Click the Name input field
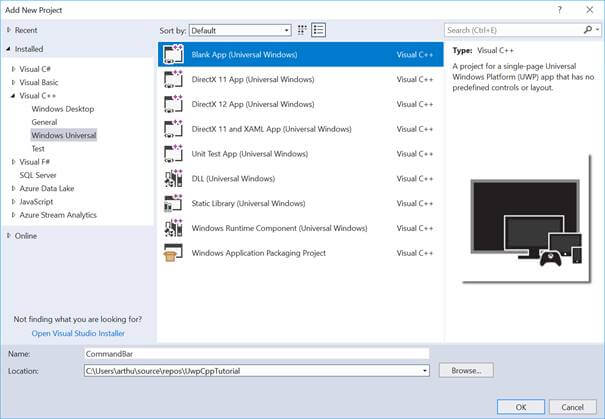The image size is (605, 419). coord(257,354)
